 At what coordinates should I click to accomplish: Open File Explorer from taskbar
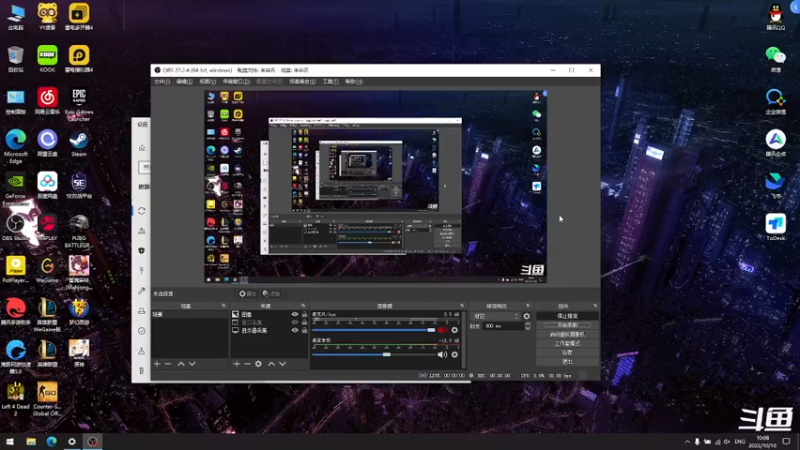coord(31,442)
